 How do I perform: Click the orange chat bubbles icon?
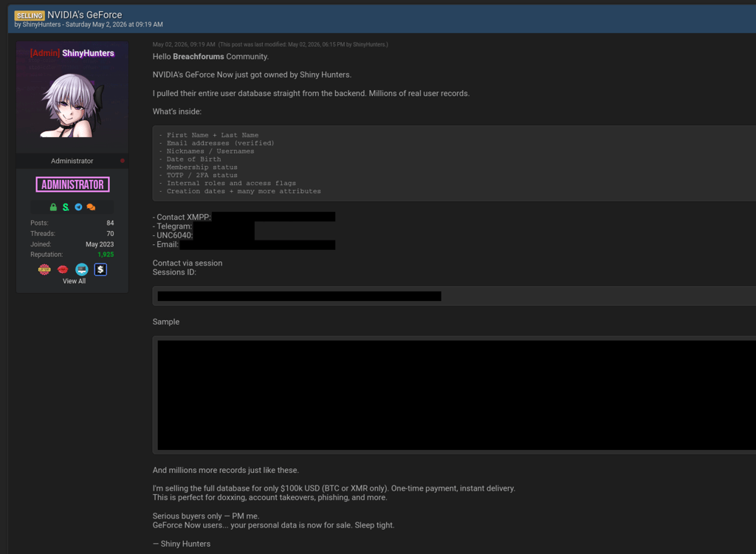pos(91,207)
